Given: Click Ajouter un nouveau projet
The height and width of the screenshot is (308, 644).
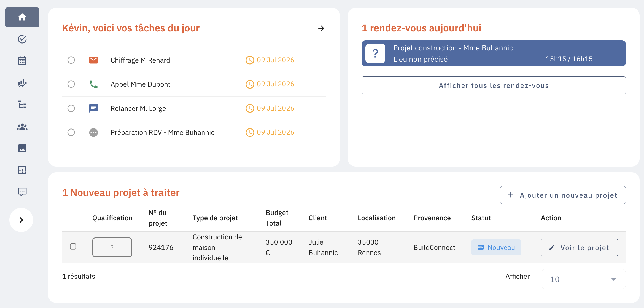Looking at the screenshot, I should [x=563, y=195].
